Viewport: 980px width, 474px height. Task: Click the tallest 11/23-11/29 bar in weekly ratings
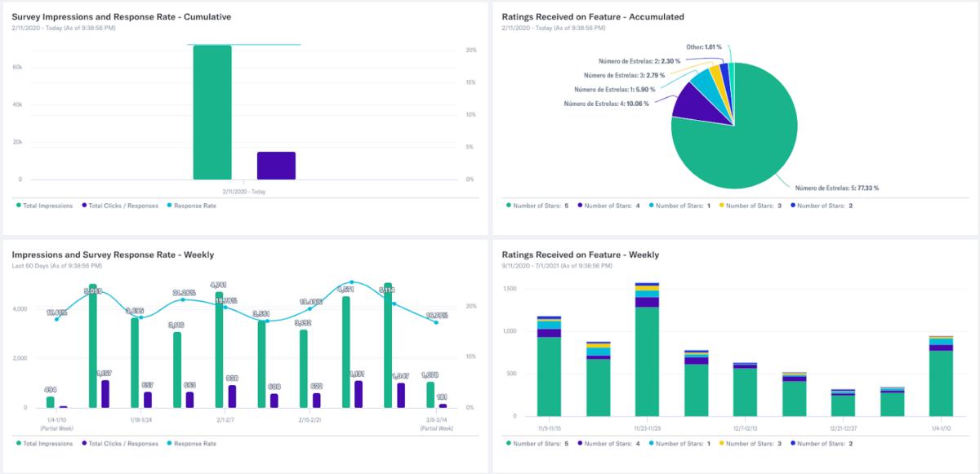(x=647, y=359)
